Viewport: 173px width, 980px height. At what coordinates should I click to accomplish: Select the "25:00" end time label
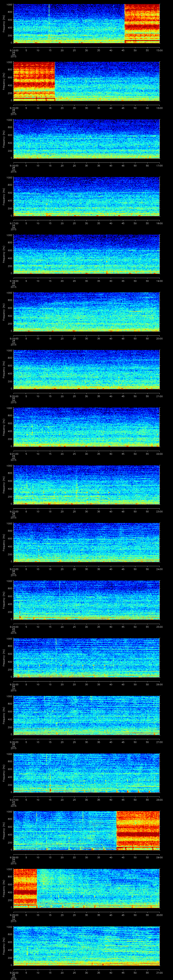coord(160,627)
